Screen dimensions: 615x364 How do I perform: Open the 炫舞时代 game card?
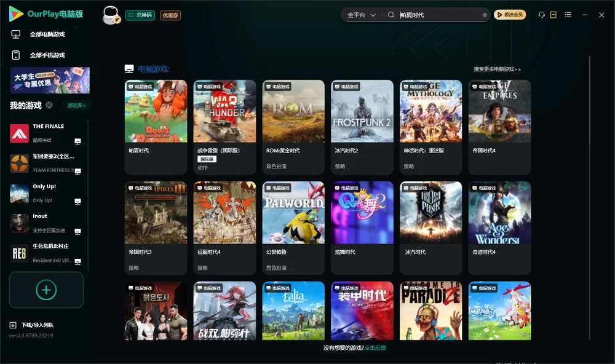[x=362, y=228]
